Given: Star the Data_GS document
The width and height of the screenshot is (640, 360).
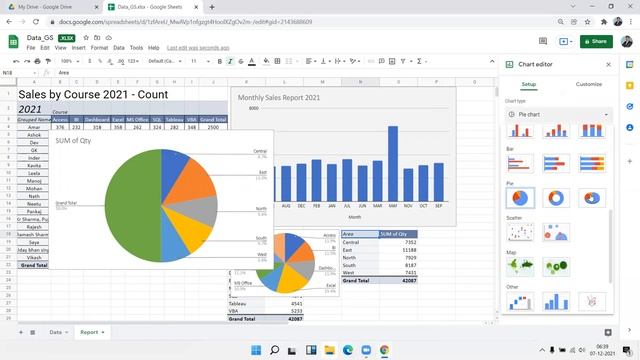Looking at the screenshot, I should [x=86, y=38].
